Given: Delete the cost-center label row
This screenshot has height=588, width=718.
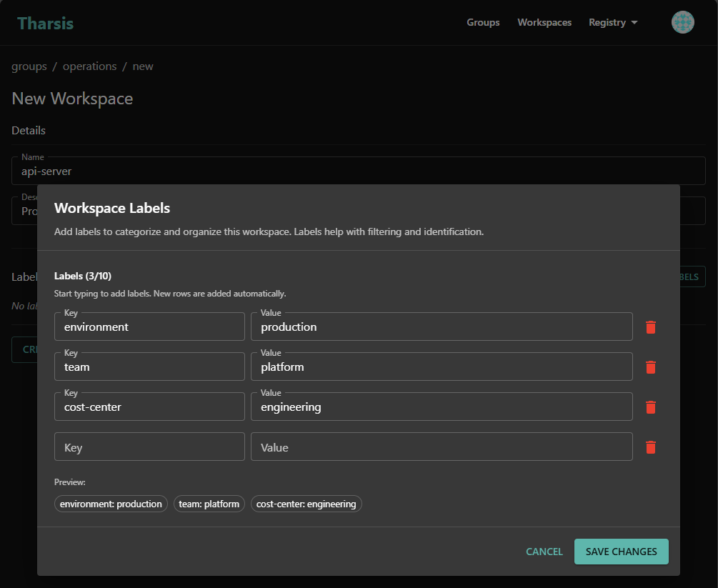Looking at the screenshot, I should [650, 407].
